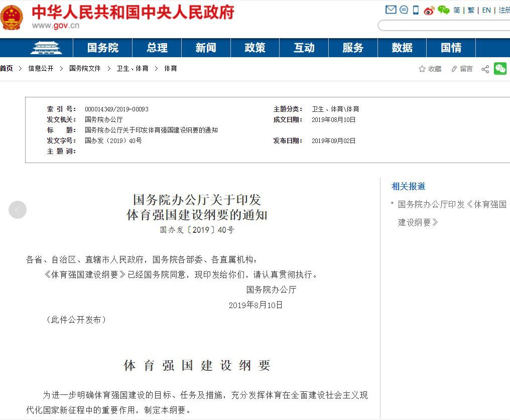Click the WeChat icon in header
Screen dimensions: 510x420
(x=443, y=10)
